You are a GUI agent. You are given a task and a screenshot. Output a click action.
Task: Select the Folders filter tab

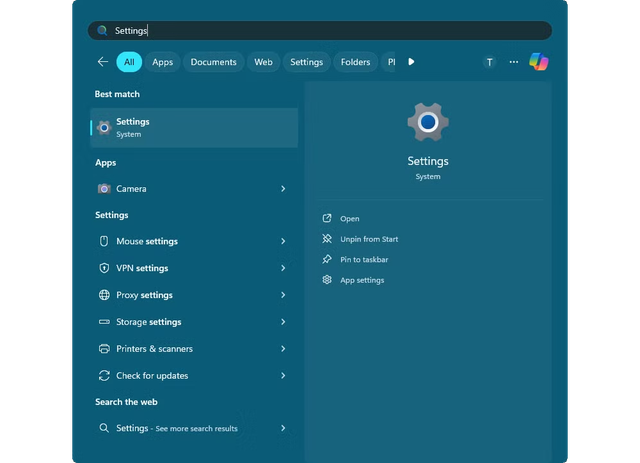click(x=355, y=62)
